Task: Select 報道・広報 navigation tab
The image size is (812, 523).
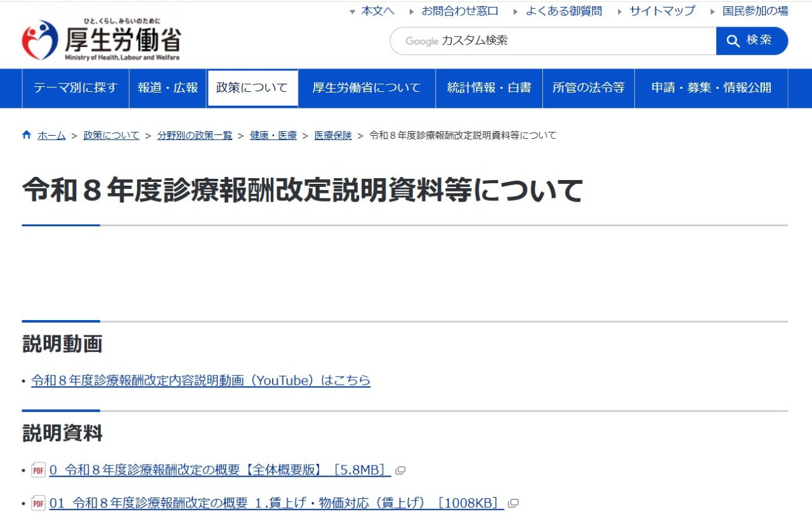Action: [168, 88]
